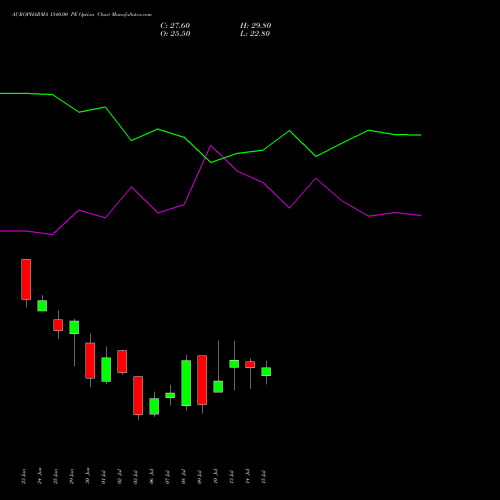Click the small green candle above 24 Jun
500x500 pixels.
click(x=42, y=306)
